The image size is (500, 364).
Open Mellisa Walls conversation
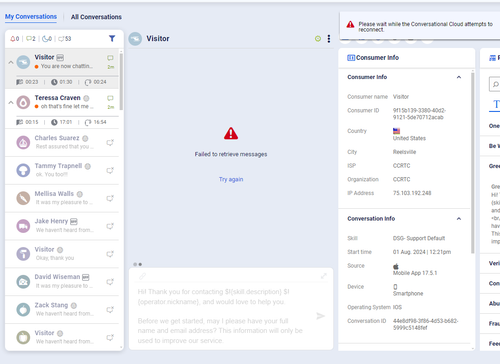coord(62,198)
